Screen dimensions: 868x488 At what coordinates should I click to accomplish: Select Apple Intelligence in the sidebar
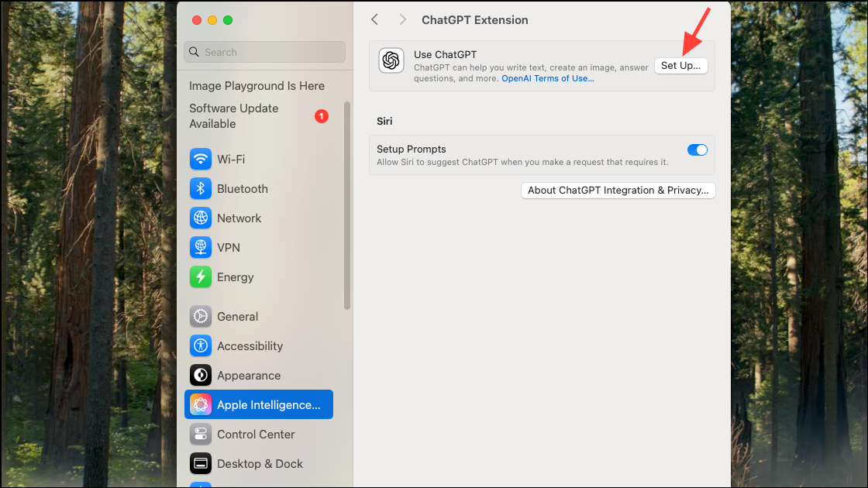coord(259,404)
